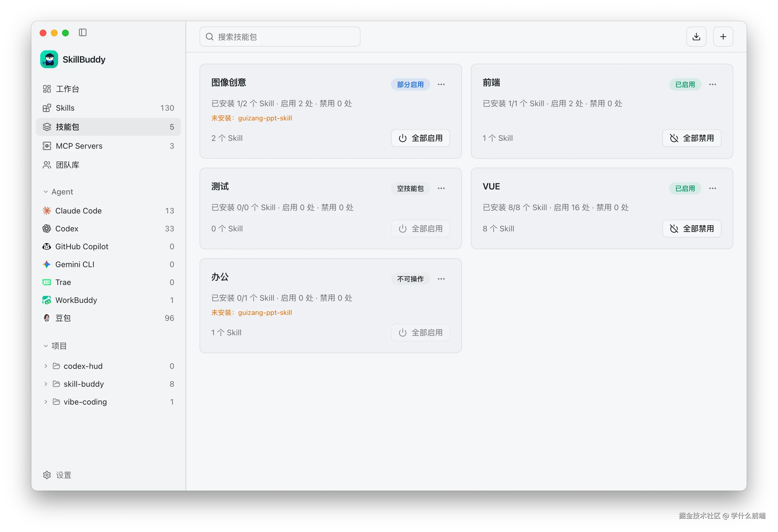Click the 图像创意 card title

(x=229, y=82)
